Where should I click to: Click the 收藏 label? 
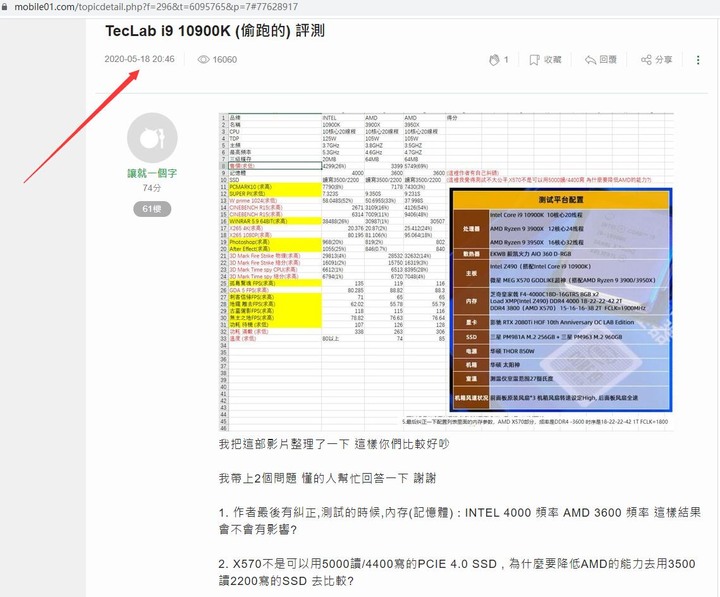[552, 60]
